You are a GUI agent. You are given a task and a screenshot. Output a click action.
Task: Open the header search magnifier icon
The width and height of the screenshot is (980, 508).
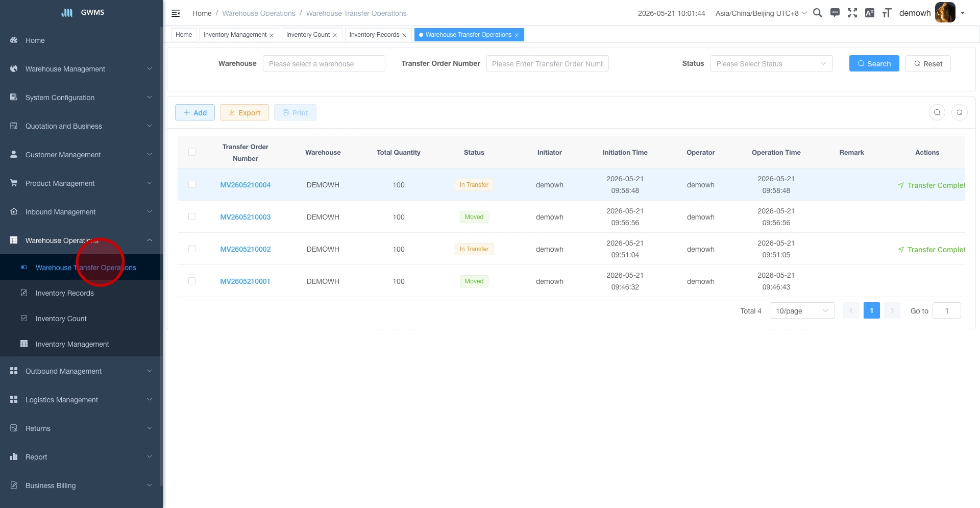pos(817,13)
